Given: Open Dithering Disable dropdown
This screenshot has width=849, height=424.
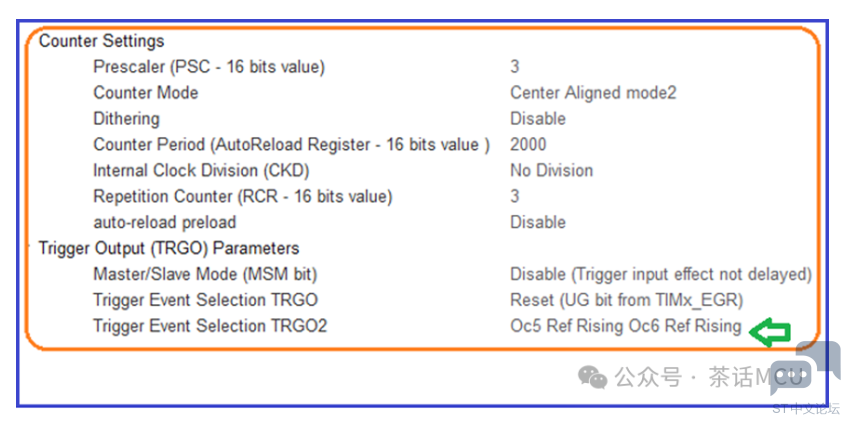Looking at the screenshot, I should click(538, 119).
